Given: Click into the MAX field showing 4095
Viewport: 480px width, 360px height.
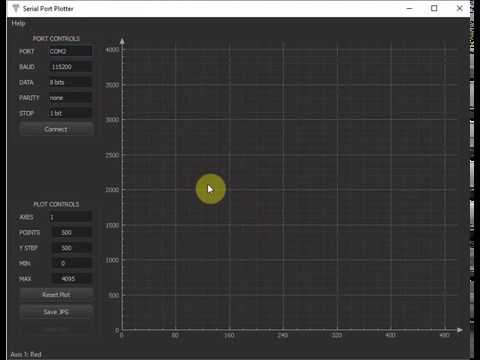Looking at the screenshot, I should point(72,279).
